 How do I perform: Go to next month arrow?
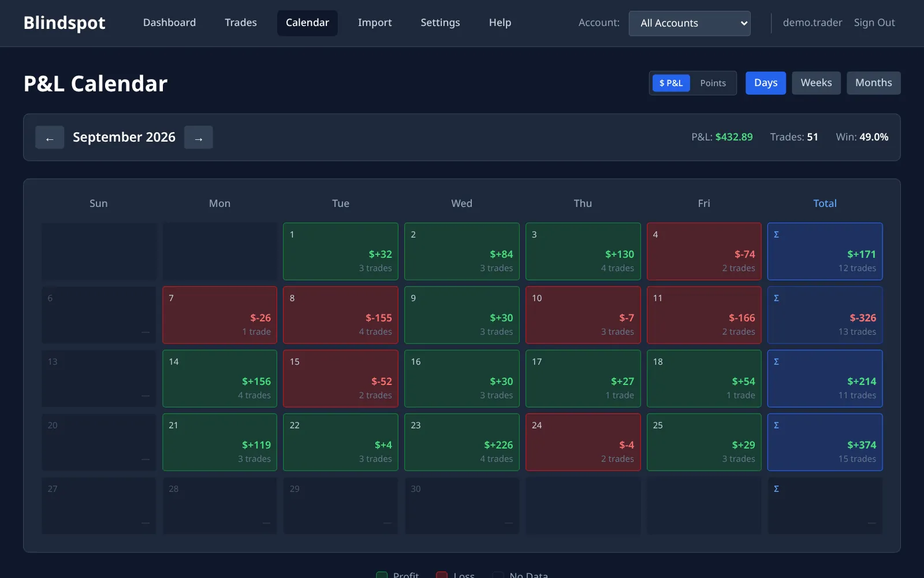199,138
